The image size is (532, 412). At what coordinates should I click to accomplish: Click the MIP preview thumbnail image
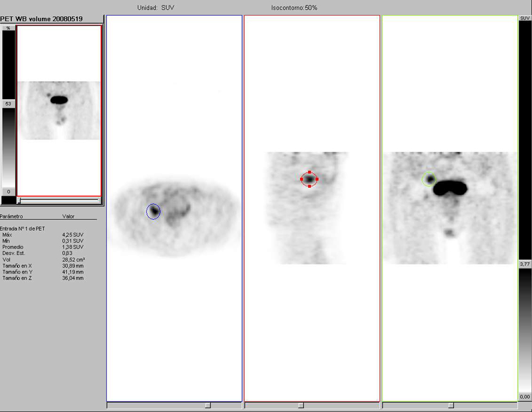click(x=59, y=110)
